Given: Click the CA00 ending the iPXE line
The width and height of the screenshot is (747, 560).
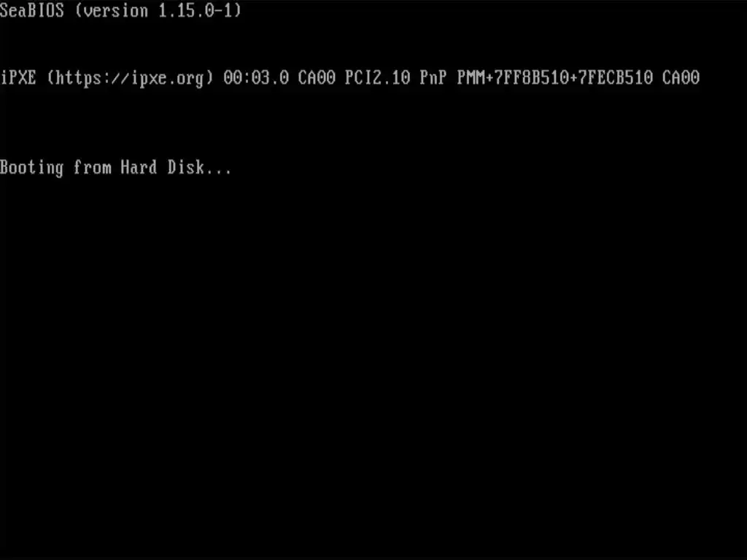Looking at the screenshot, I should pyautogui.click(x=681, y=77).
